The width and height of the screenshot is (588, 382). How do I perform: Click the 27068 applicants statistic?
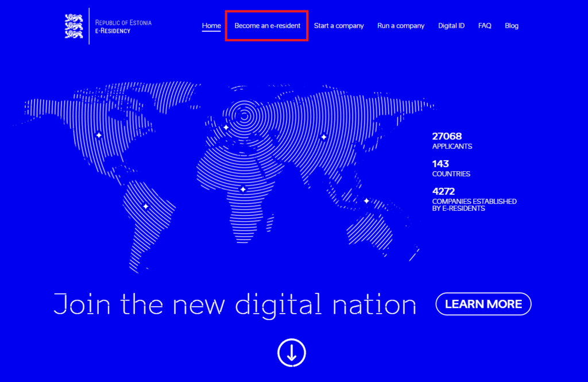(452, 141)
